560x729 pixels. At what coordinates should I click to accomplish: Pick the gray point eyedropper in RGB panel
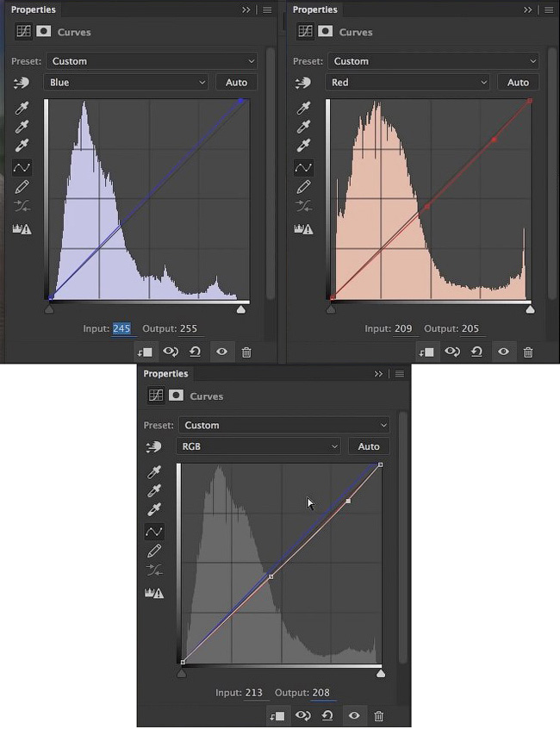154,490
